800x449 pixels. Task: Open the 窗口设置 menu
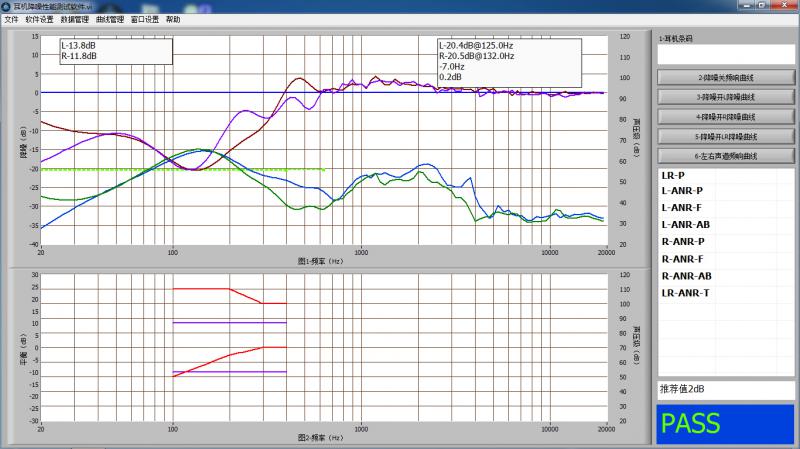145,19
